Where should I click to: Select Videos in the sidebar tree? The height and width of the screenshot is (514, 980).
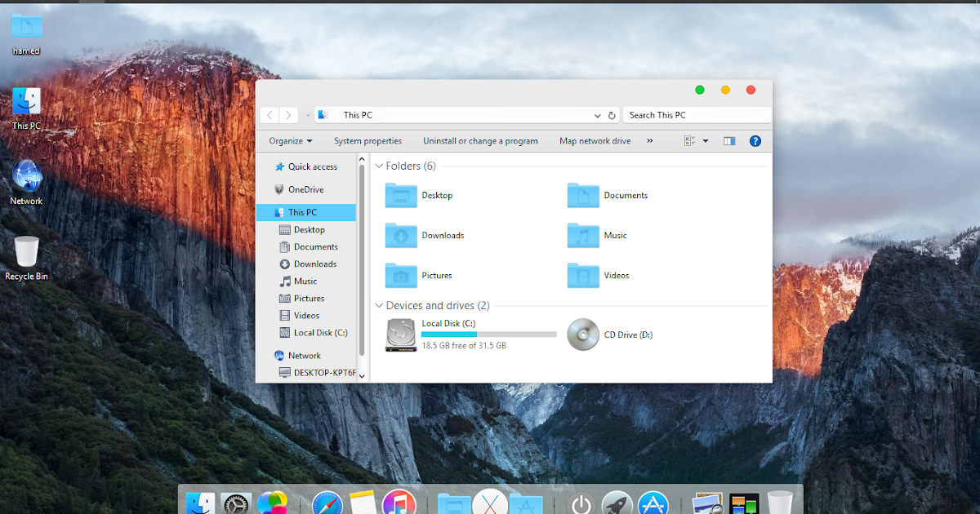tap(300, 316)
